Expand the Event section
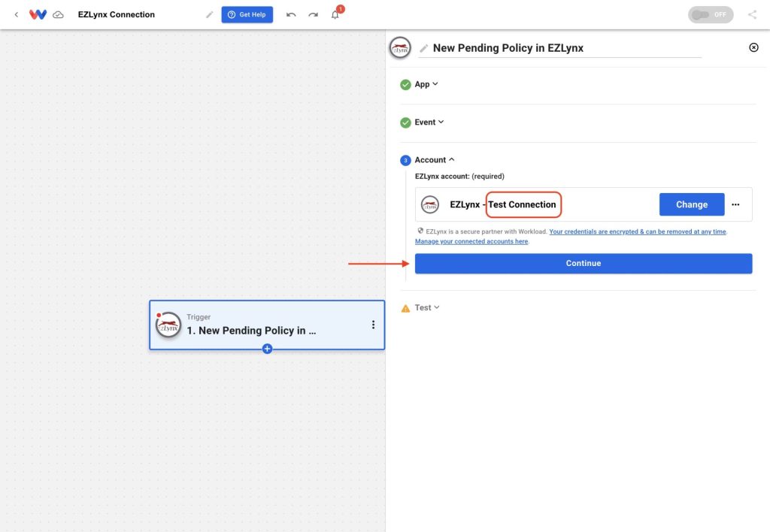The height and width of the screenshot is (532, 770). click(429, 122)
